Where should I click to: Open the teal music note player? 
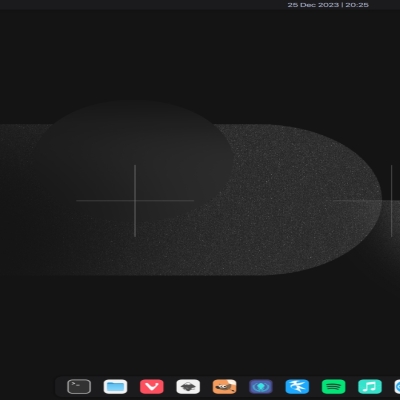tap(370, 387)
